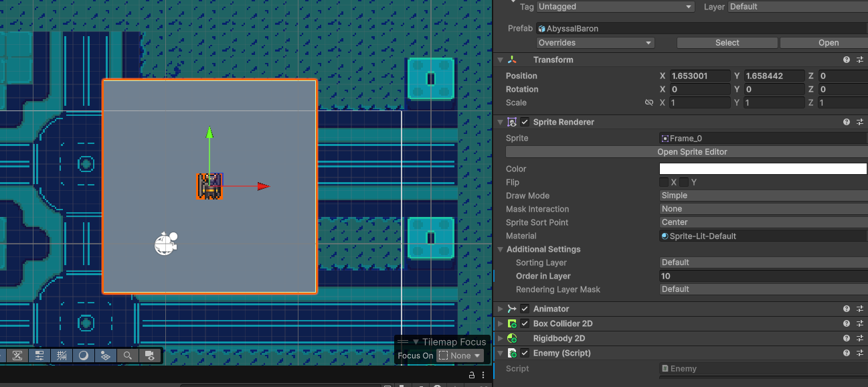Click the Sprite Renderer component icon
Screen dimensions: 868x387
[512, 122]
